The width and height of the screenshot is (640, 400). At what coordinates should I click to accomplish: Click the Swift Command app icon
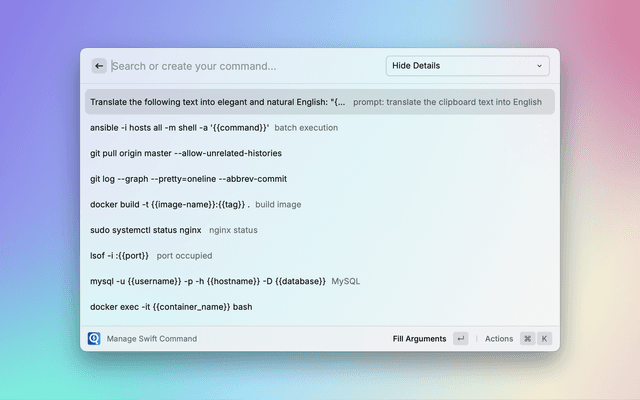click(94, 339)
